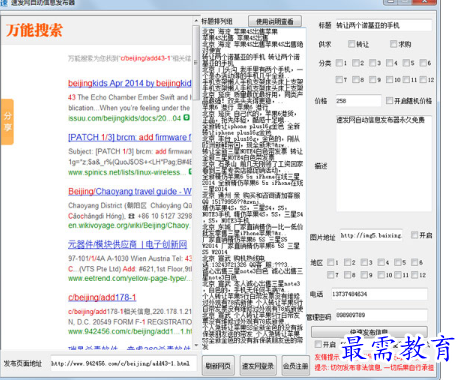The image size is (463, 380).
Task: Open the Beijing/Chaoyang travel guide link
Action: [x=130, y=191]
